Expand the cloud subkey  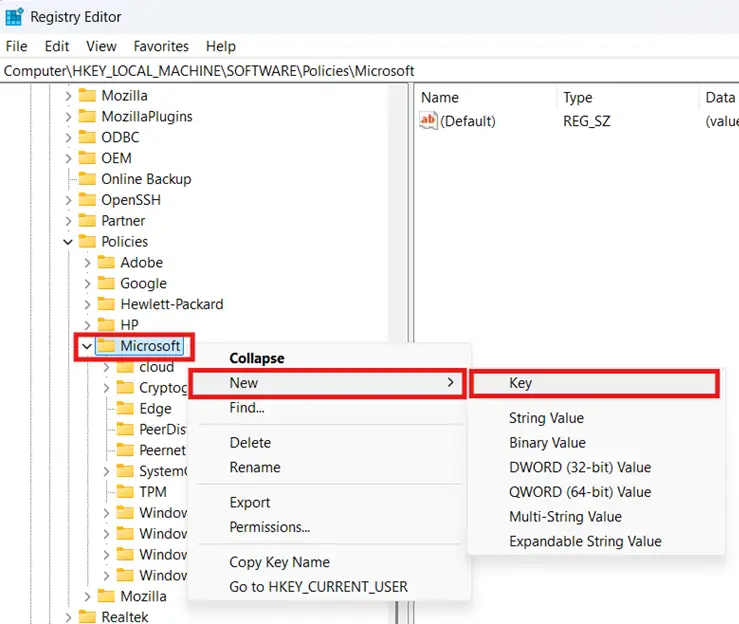(x=106, y=367)
